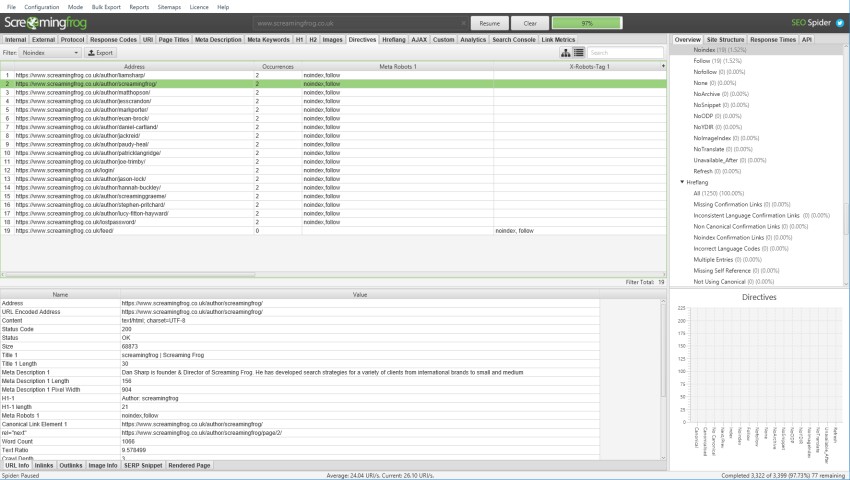
Task: Open the File menu
Action: 11,7
